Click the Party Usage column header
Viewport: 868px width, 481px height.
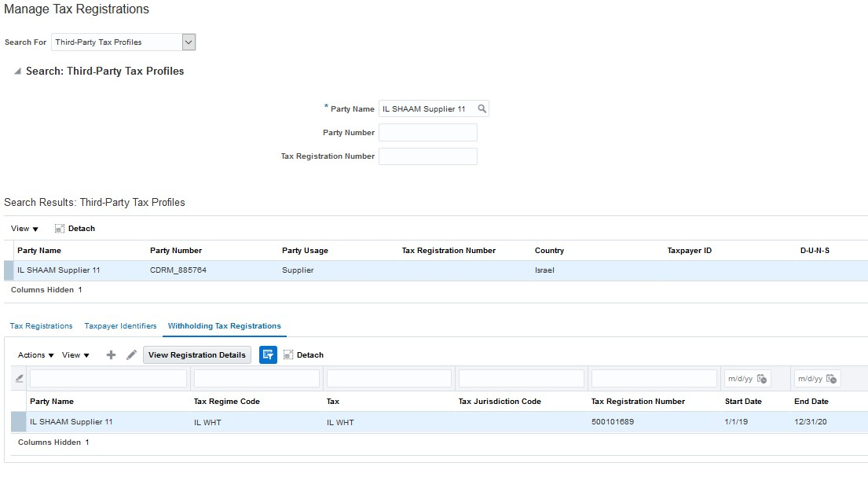point(305,251)
